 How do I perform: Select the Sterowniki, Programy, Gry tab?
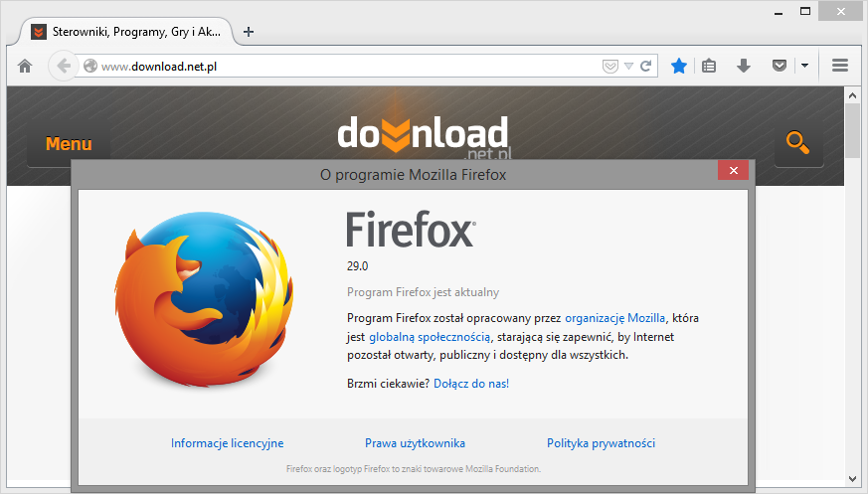coord(126,32)
